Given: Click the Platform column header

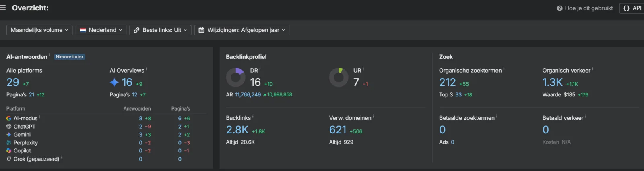Looking at the screenshot, I should tap(16, 109).
